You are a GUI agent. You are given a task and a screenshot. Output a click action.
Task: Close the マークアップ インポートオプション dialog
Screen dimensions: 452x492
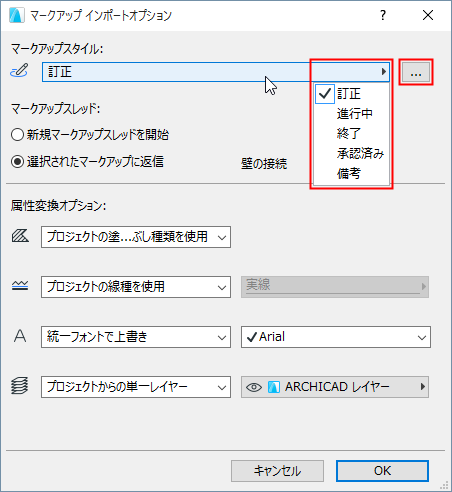428,15
